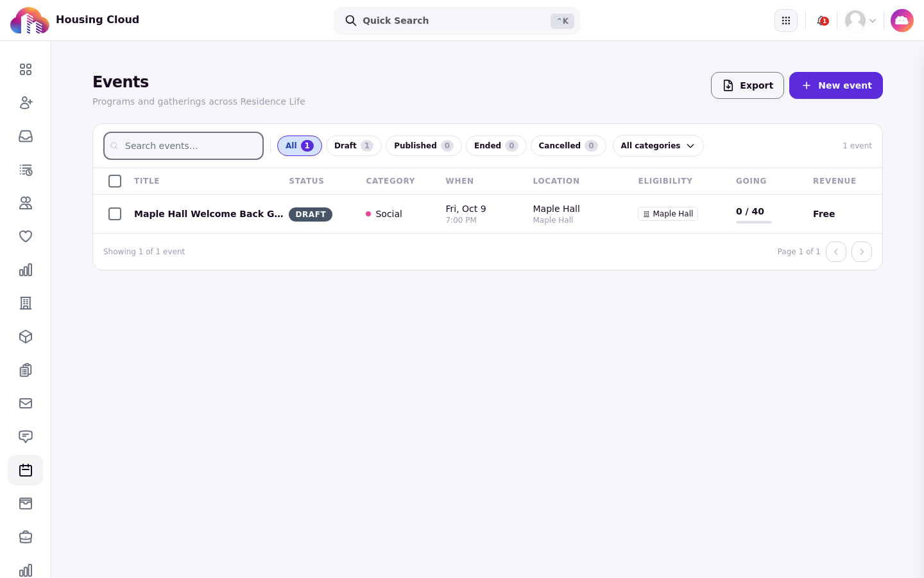Click the Export button
Viewport: 924px width, 578px height.
click(x=748, y=85)
